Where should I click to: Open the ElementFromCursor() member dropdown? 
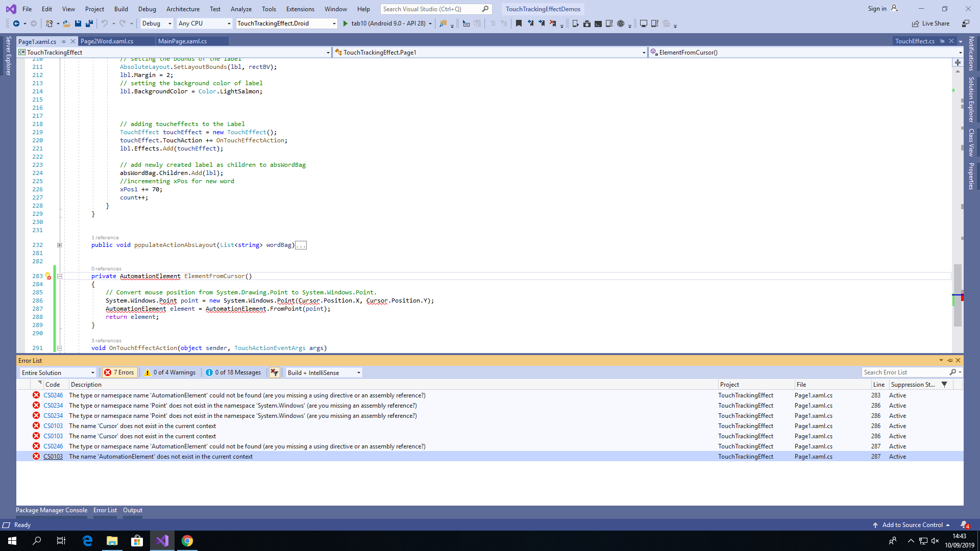[806, 52]
